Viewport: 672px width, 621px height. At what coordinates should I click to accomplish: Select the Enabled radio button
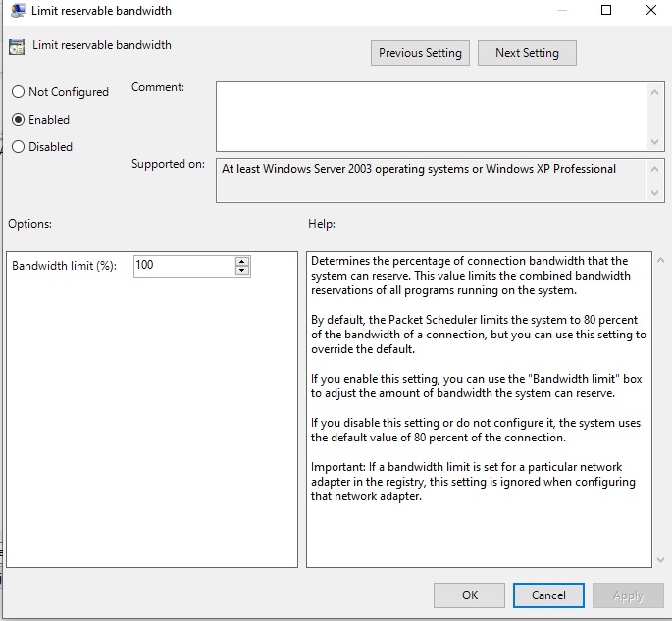(18, 120)
